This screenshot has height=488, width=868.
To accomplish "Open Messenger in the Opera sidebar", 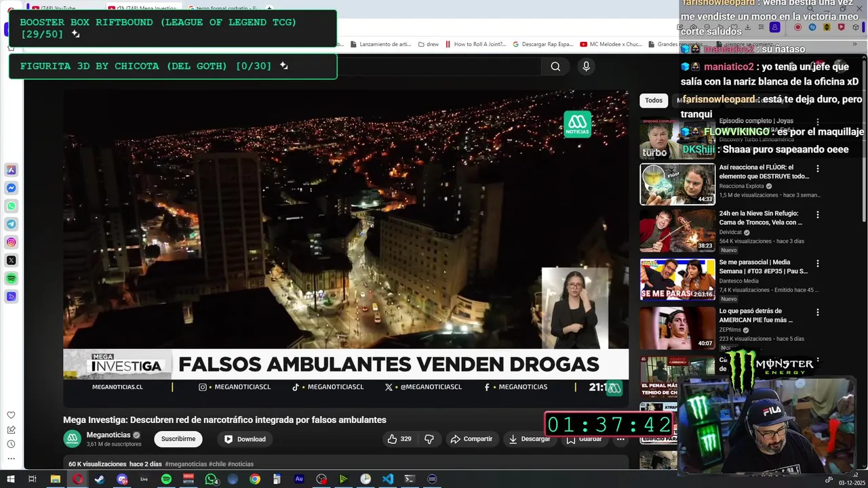I will 12,188.
